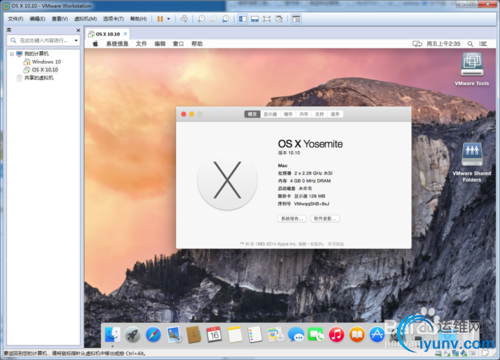The height and width of the screenshot is (360, 500).
Task: Open the 选项卡(T) menu in VMware
Action: (113, 19)
